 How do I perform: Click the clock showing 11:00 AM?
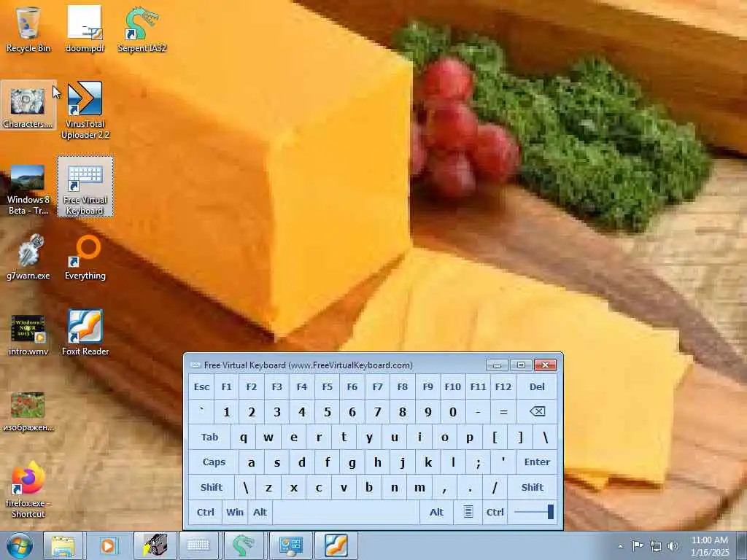coord(710,546)
